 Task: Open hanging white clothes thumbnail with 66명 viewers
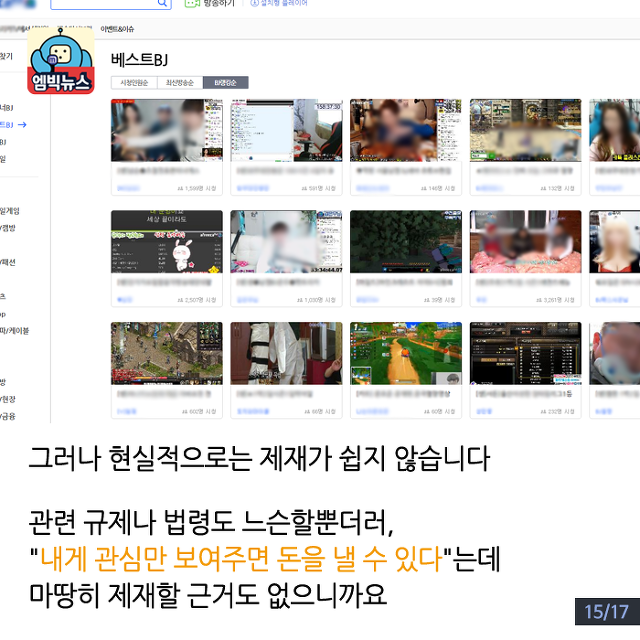tap(287, 353)
